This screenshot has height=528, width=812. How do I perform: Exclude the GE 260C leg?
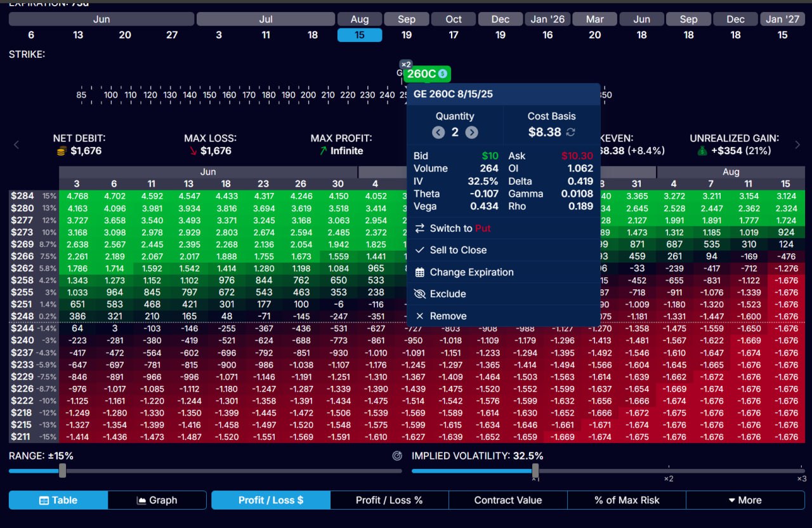click(x=447, y=294)
